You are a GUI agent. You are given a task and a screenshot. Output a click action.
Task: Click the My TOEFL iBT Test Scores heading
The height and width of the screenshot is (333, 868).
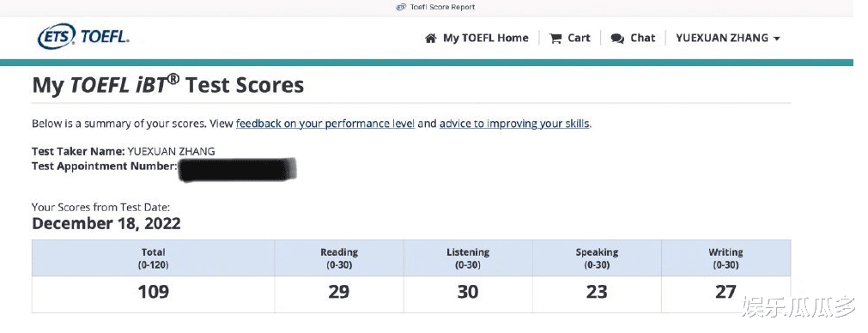coord(168,85)
